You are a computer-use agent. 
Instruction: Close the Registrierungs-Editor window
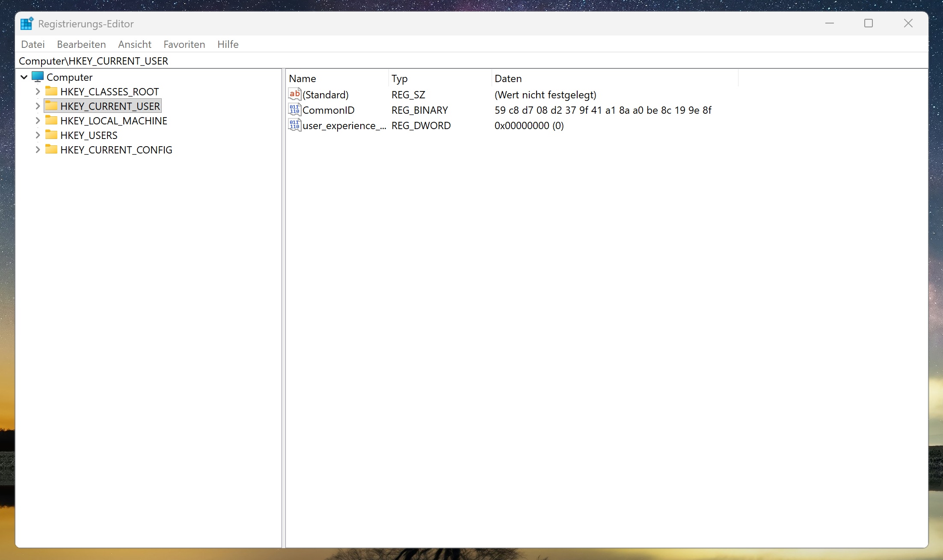click(x=908, y=23)
